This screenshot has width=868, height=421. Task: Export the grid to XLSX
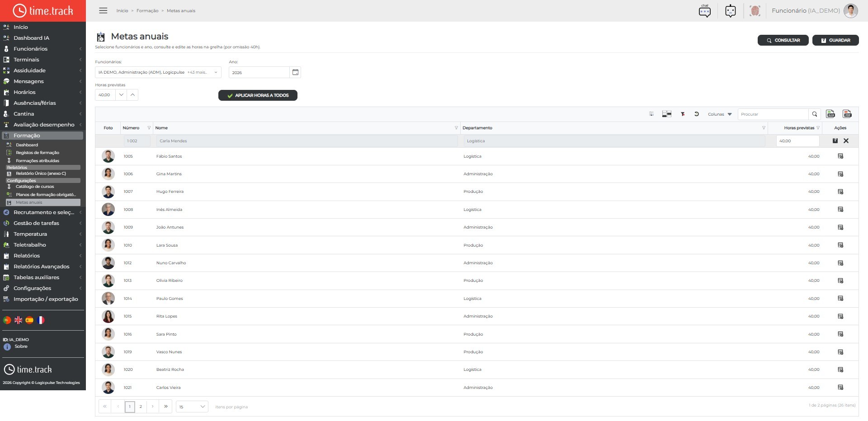(x=830, y=114)
